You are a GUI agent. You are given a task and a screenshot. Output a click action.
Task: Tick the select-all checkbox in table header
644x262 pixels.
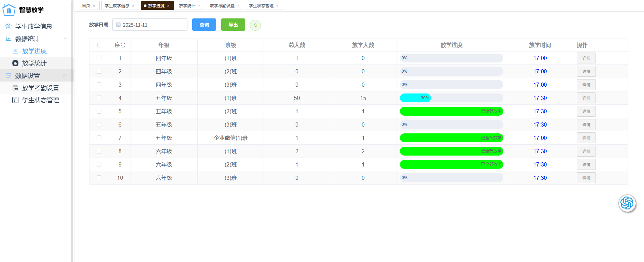click(x=100, y=45)
